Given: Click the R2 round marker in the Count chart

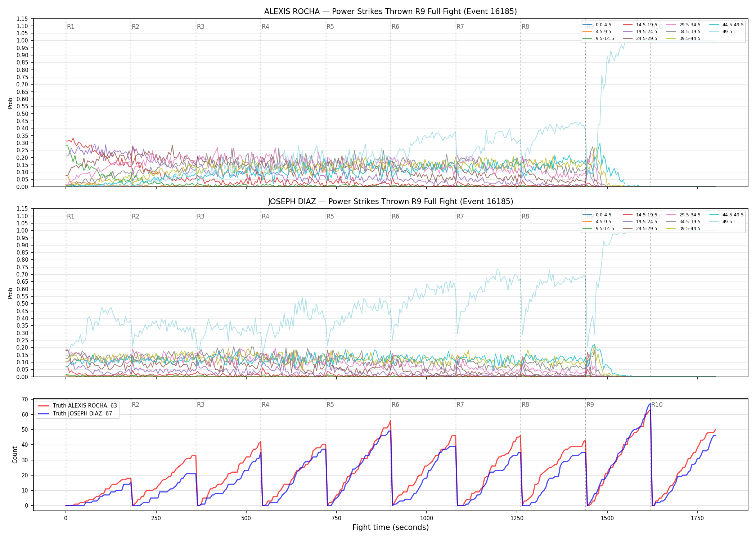Looking at the screenshot, I should (x=135, y=405).
